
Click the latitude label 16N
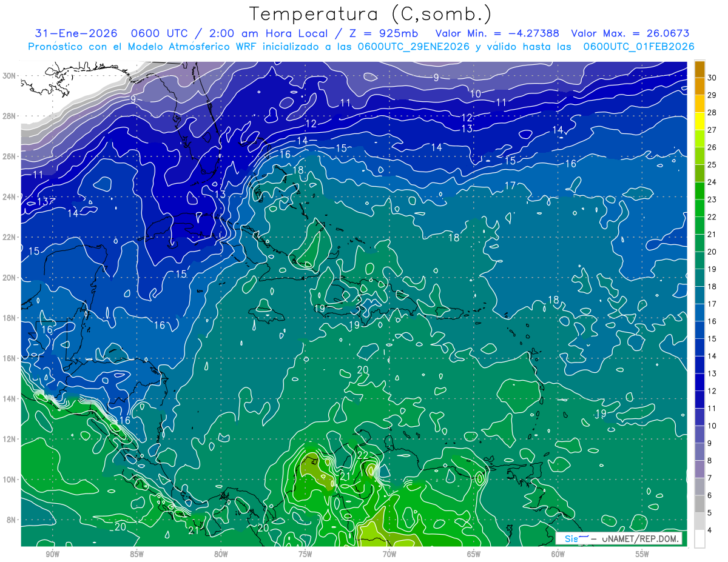10,358
